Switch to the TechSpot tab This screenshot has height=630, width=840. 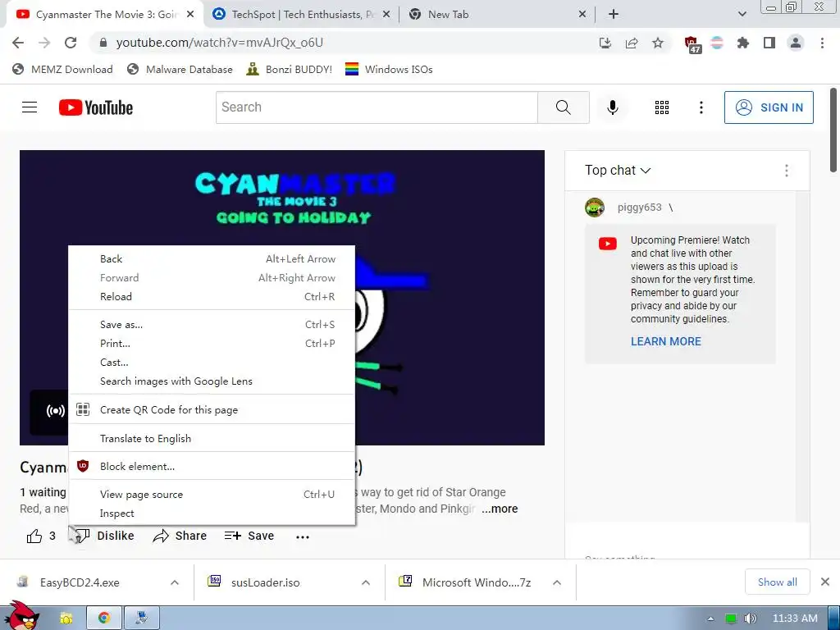302,15
